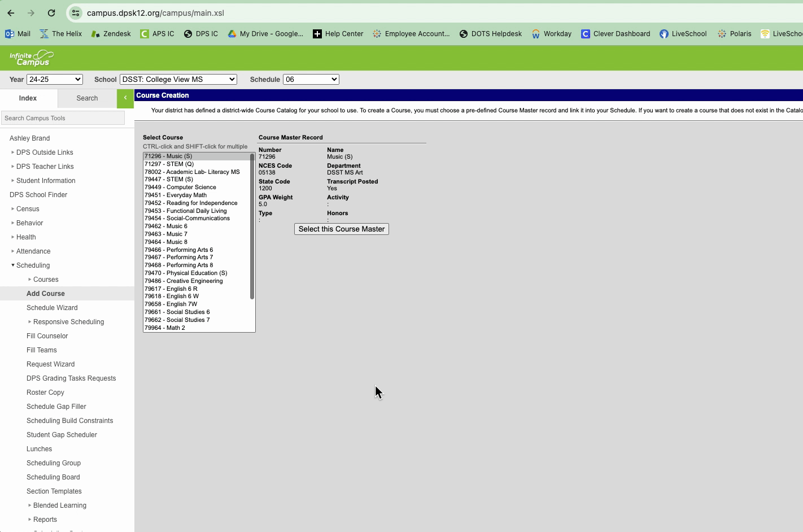Open the Schedule Wizard link
Image resolution: width=803 pixels, height=532 pixels.
point(52,308)
